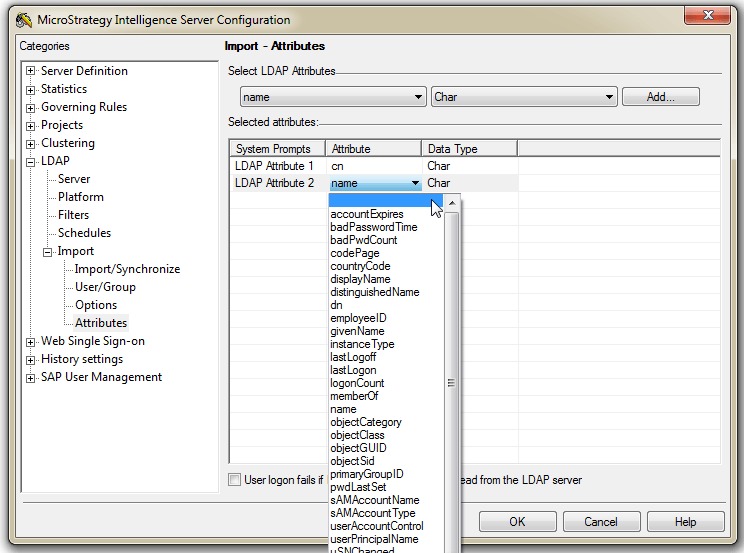Choose objectGUID from the list
744x553 pixels.
point(358,448)
